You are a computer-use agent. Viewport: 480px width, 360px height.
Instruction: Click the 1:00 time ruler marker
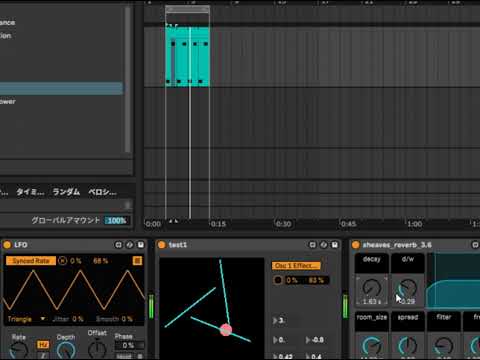414,224
